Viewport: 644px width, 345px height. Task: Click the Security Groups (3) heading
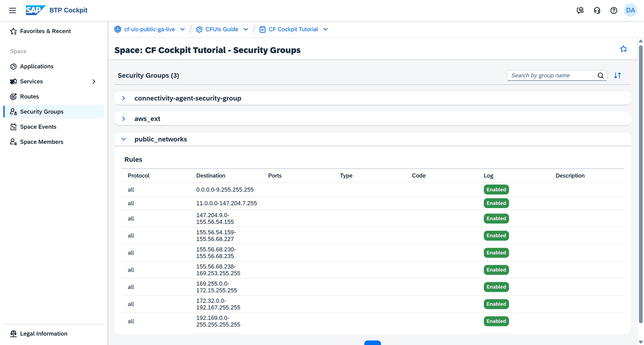148,76
